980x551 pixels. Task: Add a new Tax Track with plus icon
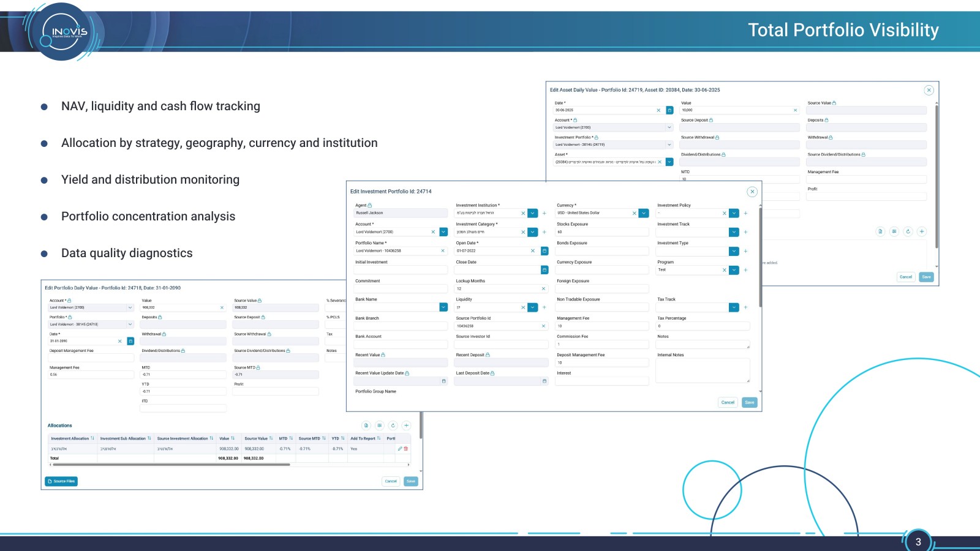(x=745, y=307)
